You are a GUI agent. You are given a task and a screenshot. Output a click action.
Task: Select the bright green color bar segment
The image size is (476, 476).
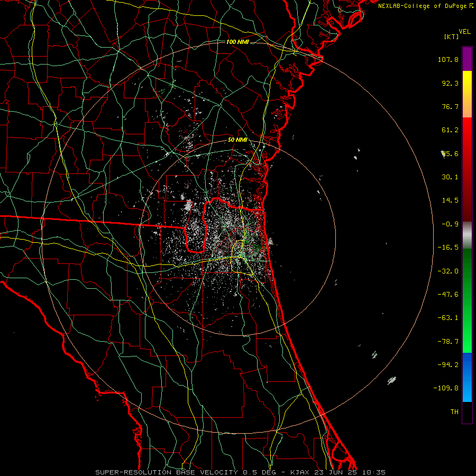[x=467, y=300]
